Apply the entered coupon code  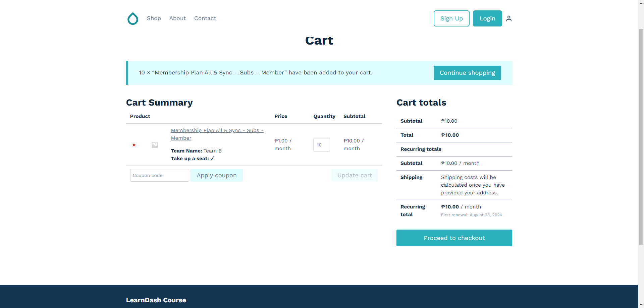(216, 175)
